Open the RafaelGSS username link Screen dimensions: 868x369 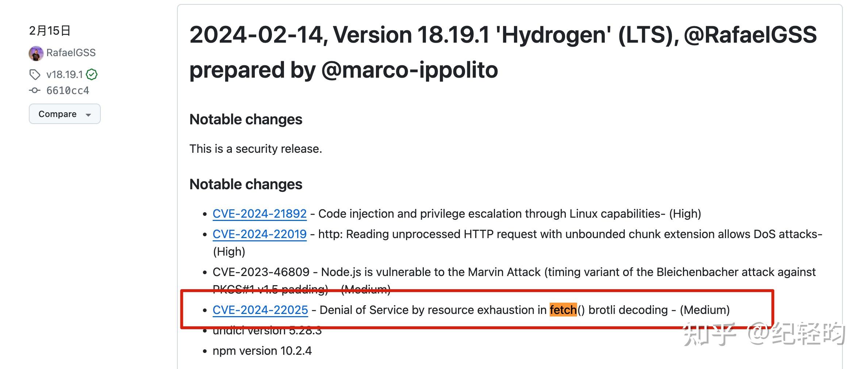pos(71,53)
